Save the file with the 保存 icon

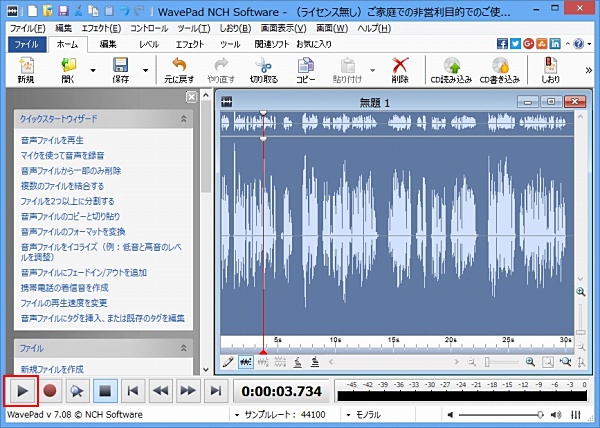(x=121, y=70)
